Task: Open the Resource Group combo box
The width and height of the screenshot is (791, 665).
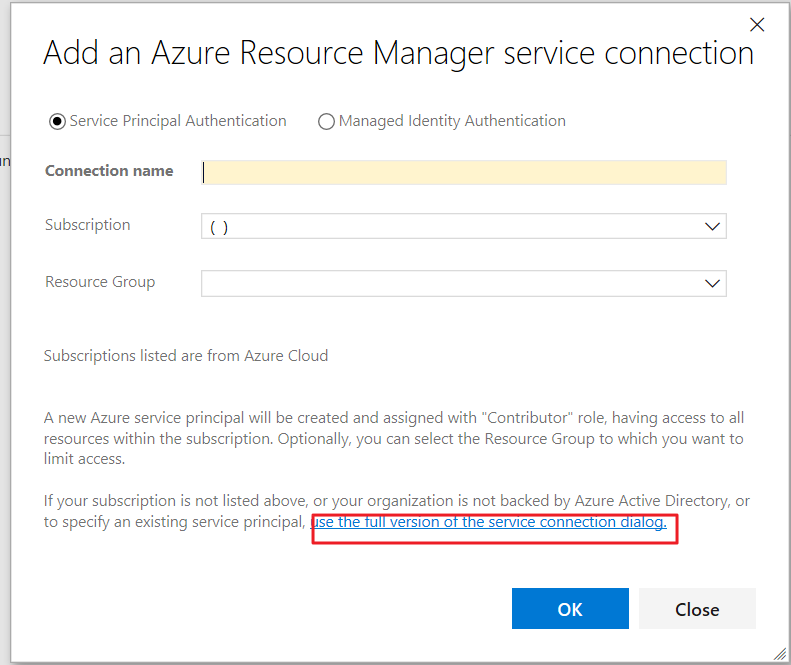Action: 450,283
